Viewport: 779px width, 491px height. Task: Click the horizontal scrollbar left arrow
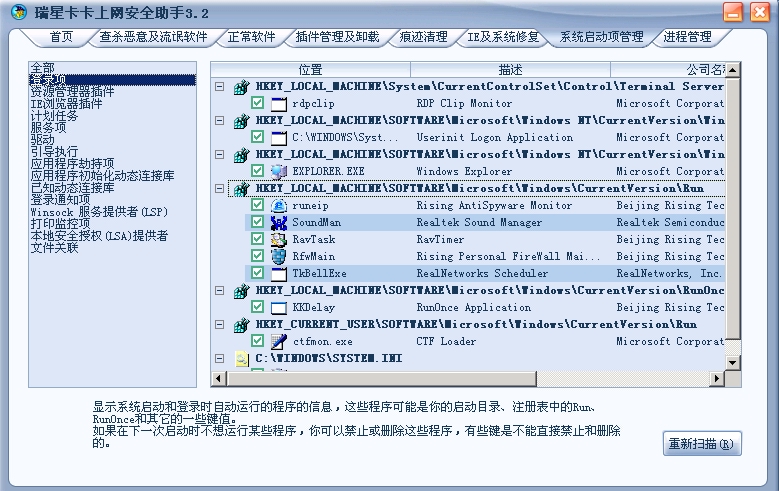(219, 379)
